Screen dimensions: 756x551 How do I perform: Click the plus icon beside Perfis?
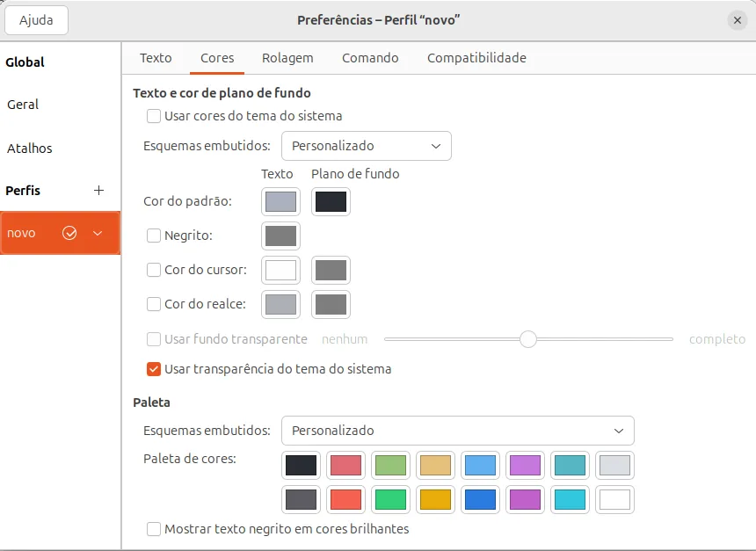click(99, 191)
